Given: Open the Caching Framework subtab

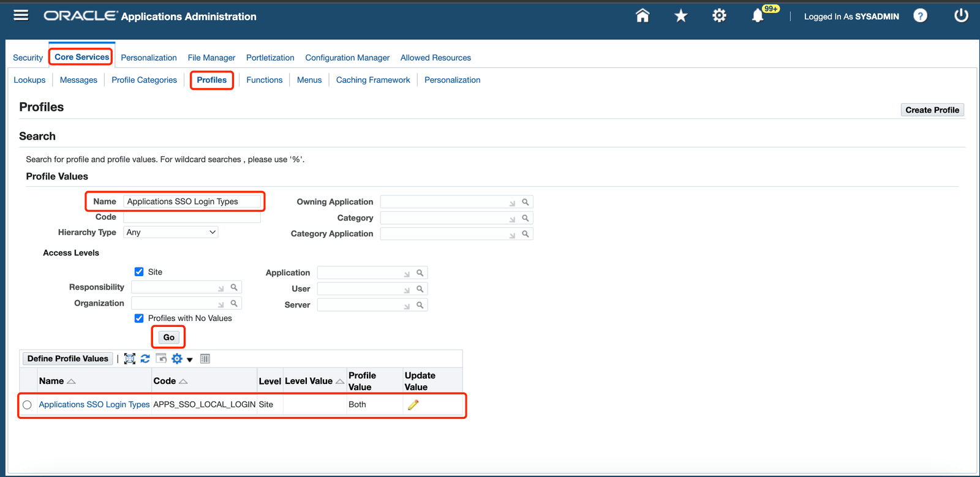Looking at the screenshot, I should click(373, 80).
